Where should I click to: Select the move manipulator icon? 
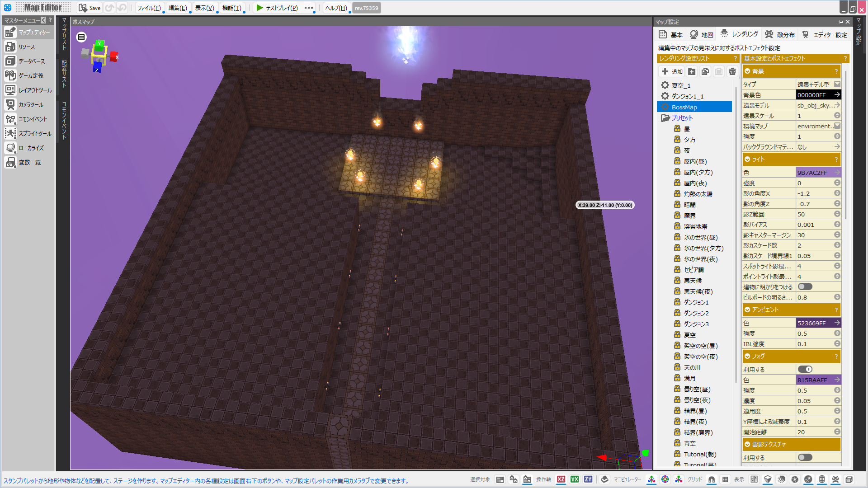651,479
